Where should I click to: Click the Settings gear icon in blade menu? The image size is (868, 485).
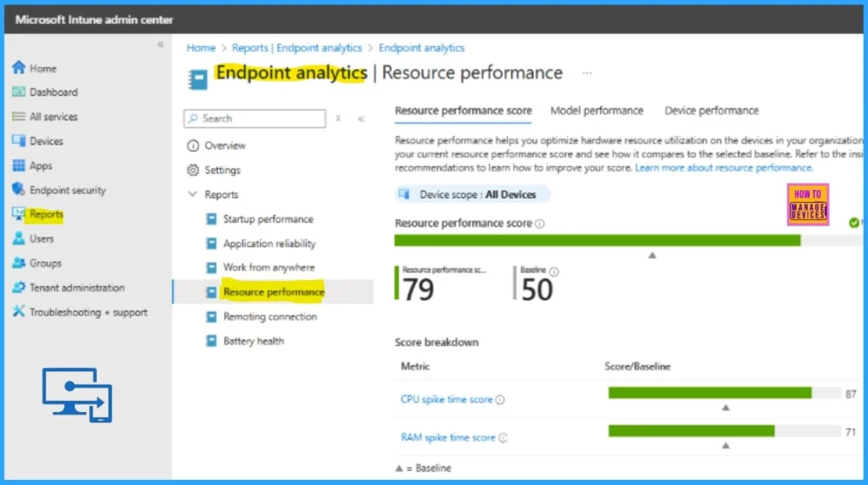192,170
